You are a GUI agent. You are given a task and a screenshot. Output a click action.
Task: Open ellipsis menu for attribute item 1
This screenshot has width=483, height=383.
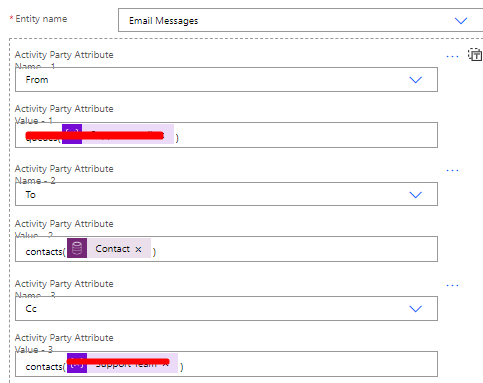(x=452, y=56)
